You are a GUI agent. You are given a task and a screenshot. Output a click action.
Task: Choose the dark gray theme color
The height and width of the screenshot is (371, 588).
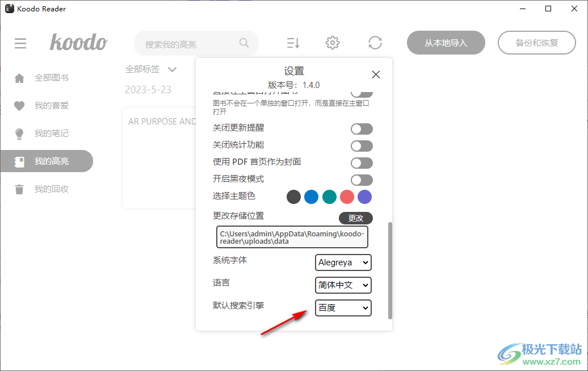(x=293, y=197)
